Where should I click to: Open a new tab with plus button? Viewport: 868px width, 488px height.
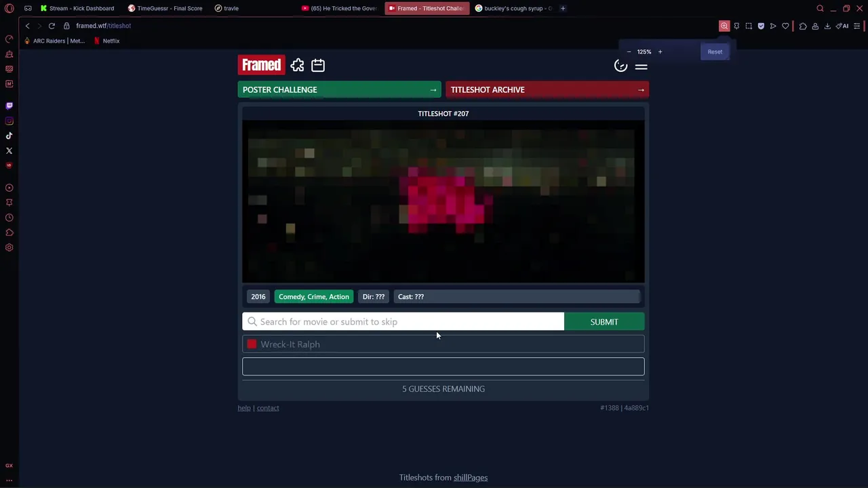click(563, 8)
